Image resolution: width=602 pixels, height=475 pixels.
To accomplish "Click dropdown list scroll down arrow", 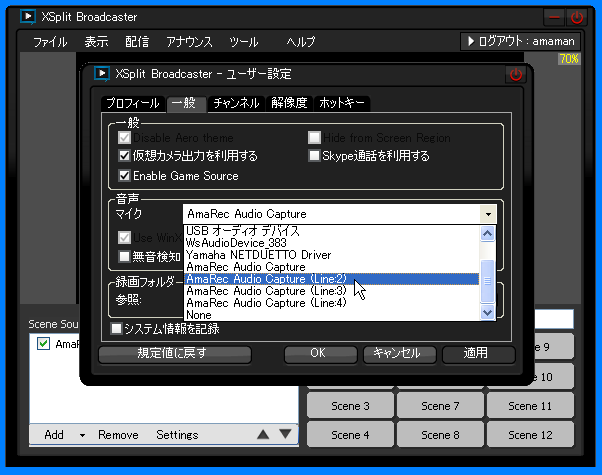I will coord(487,313).
